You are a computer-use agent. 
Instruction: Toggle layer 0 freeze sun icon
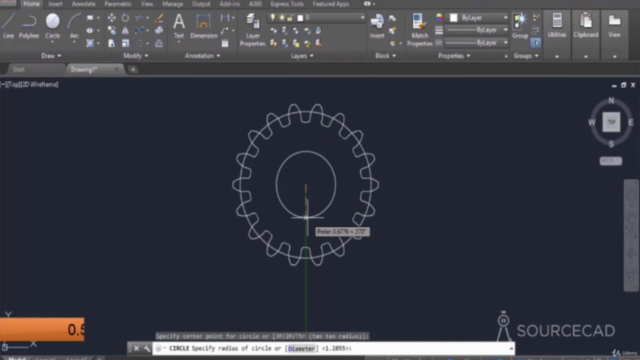pyautogui.click(x=281, y=18)
